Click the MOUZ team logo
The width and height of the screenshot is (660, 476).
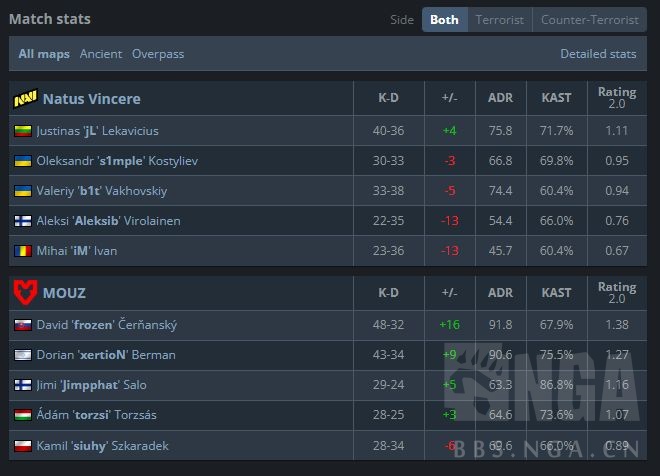25,293
